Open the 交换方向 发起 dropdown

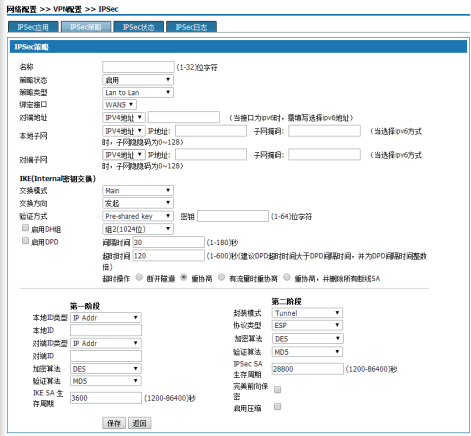pyautogui.click(x=138, y=203)
